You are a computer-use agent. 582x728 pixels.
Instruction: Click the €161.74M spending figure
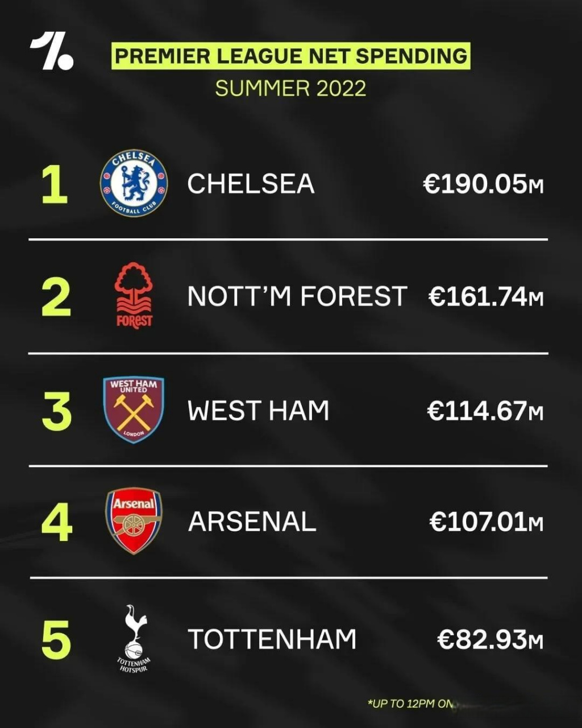tap(487, 297)
